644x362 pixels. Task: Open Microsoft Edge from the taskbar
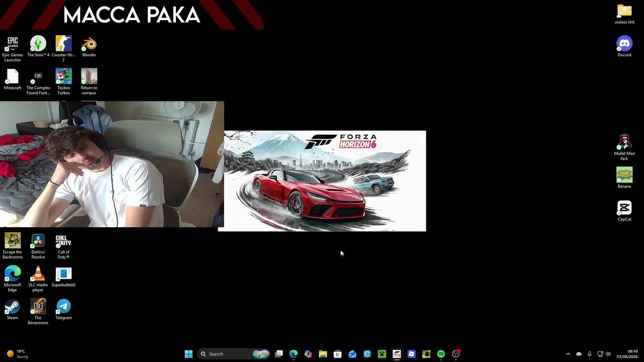click(x=293, y=354)
